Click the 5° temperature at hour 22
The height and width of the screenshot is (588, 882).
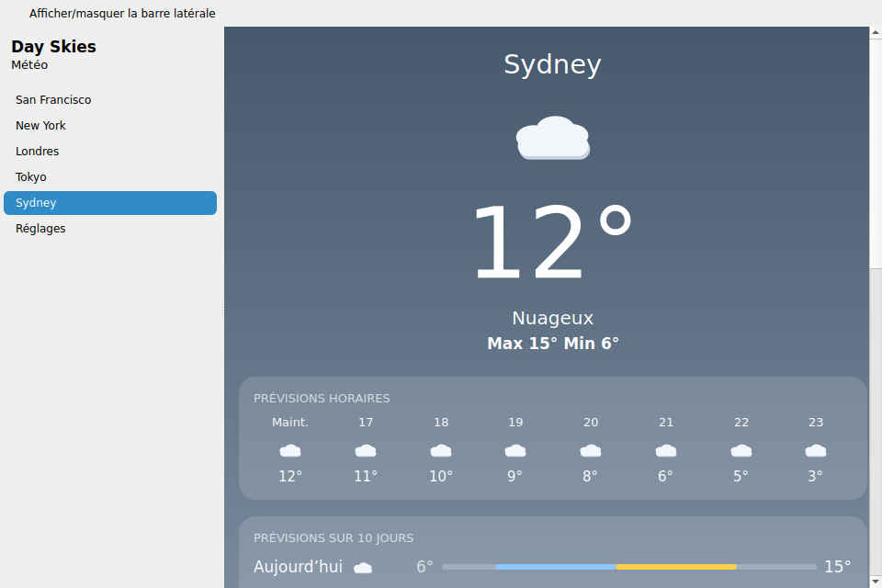741,476
